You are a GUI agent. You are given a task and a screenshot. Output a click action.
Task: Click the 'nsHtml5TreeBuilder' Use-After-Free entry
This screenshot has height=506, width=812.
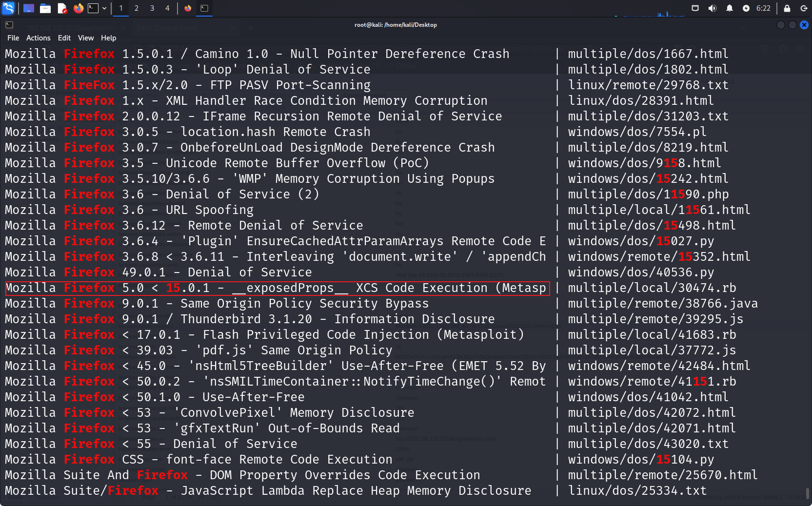pos(276,366)
